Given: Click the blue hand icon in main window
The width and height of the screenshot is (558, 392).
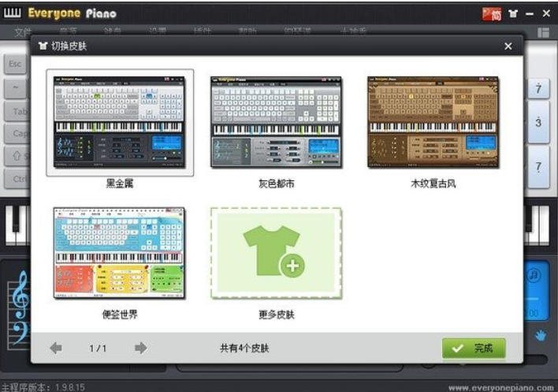Looking at the screenshot, I should pos(541,335).
